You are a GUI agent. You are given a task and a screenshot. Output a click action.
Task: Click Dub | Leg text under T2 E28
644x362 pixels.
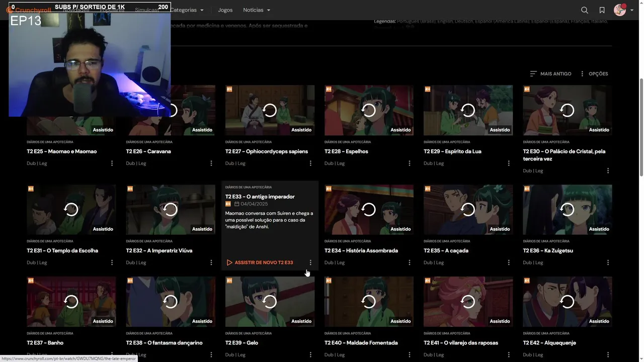tap(334, 163)
